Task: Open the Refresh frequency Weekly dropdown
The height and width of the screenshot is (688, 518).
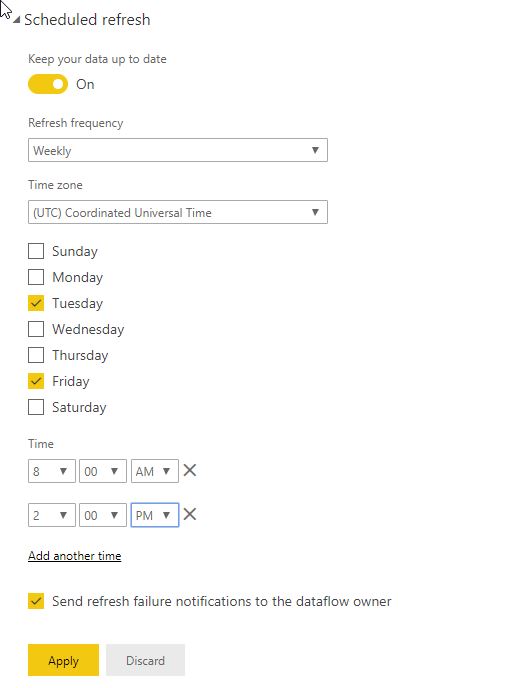Action: (x=178, y=150)
